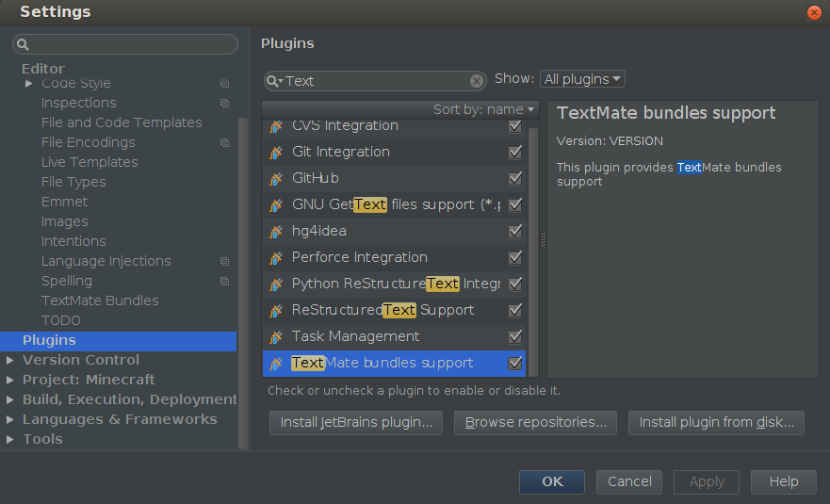This screenshot has width=830, height=504.
Task: Click the Perforce Integration plugin icon
Action: point(276,258)
